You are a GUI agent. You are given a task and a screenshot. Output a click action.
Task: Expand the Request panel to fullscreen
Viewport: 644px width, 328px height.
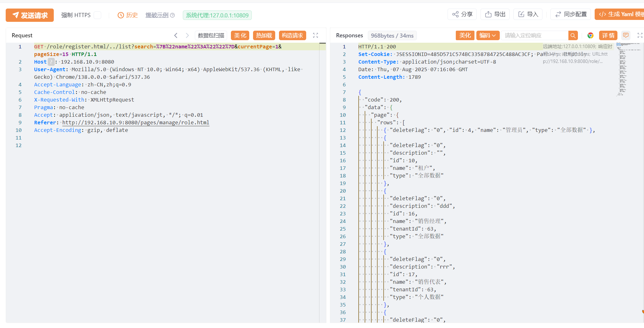tap(315, 35)
